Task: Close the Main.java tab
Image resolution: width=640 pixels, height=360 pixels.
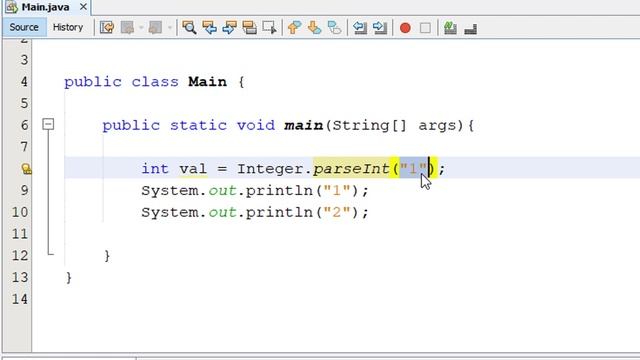Action: (83, 7)
